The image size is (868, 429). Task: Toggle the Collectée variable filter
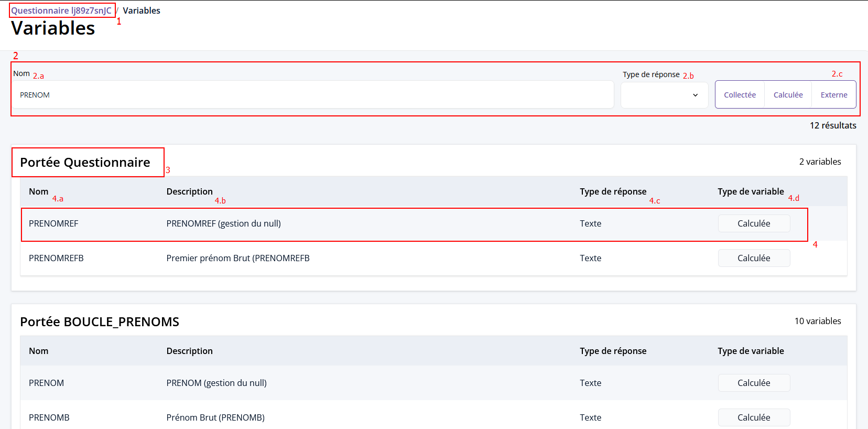[x=740, y=95]
